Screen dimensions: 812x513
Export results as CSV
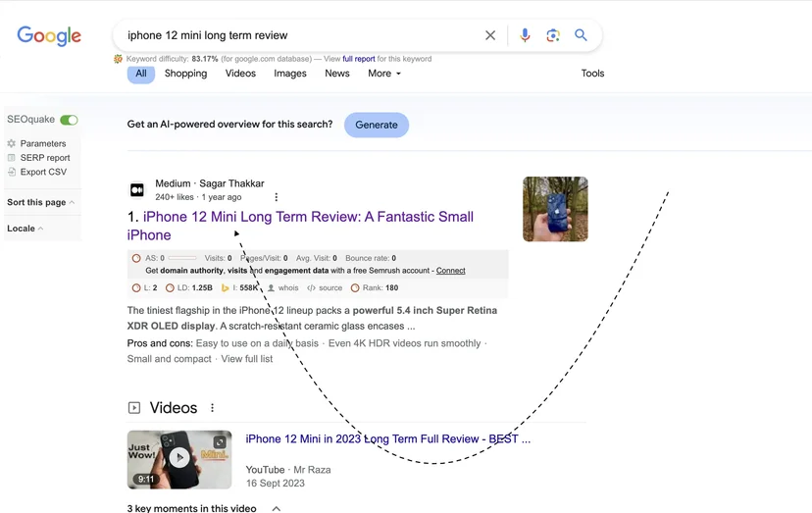[x=43, y=172]
